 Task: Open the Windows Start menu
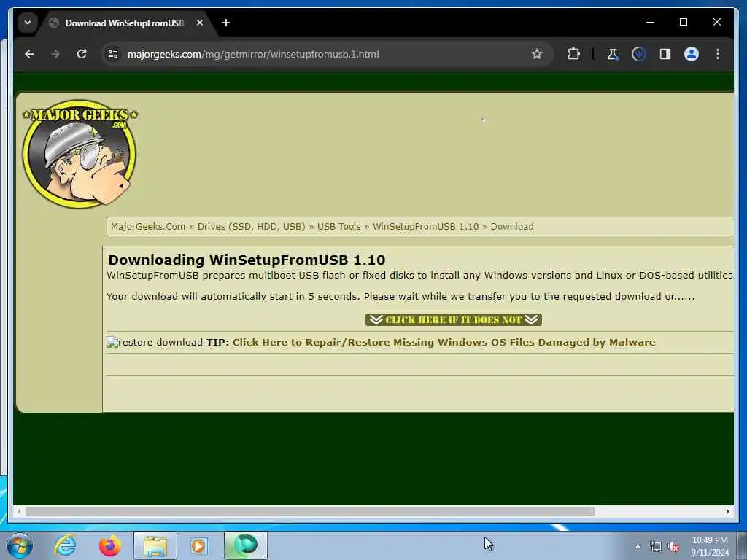(20, 545)
